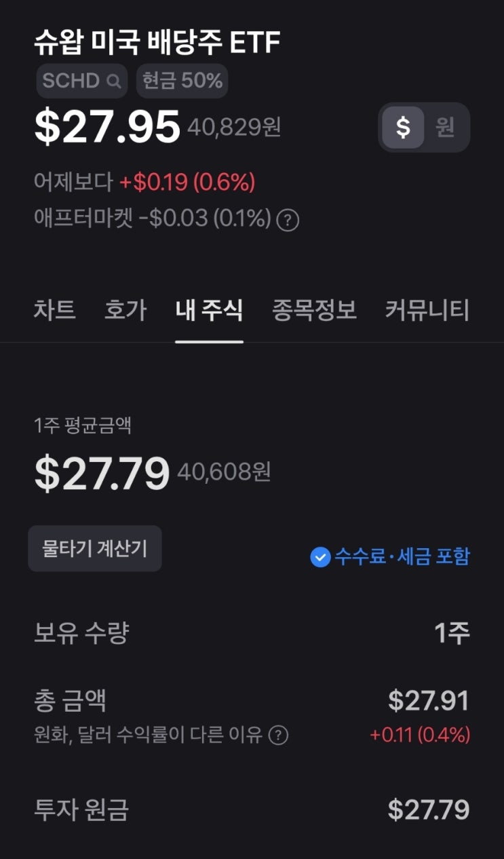The image size is (504, 859).
Task: Tap question icon beside 수익률이 다른 이유
Action: coord(278,735)
